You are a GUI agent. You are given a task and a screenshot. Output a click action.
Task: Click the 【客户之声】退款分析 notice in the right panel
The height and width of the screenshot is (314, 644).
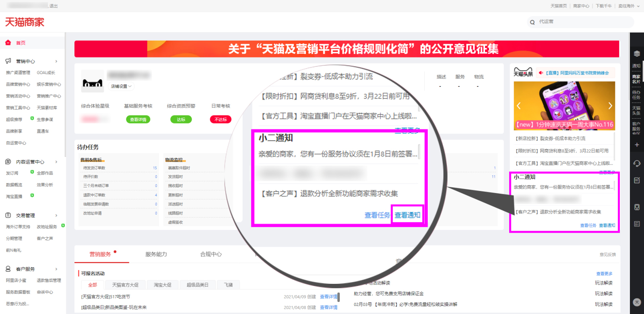click(x=559, y=212)
